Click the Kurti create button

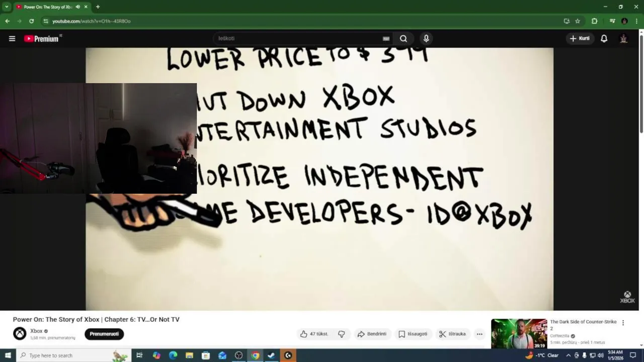[x=580, y=39]
